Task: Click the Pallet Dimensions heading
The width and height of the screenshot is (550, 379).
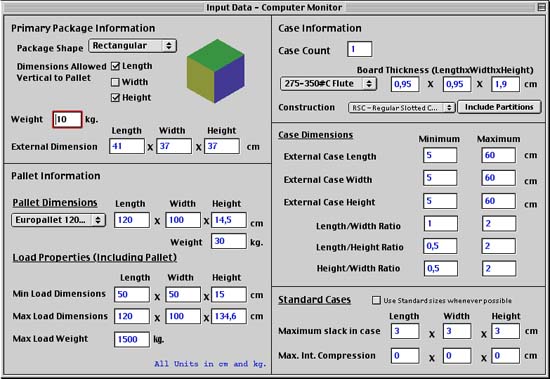Action: [55, 203]
